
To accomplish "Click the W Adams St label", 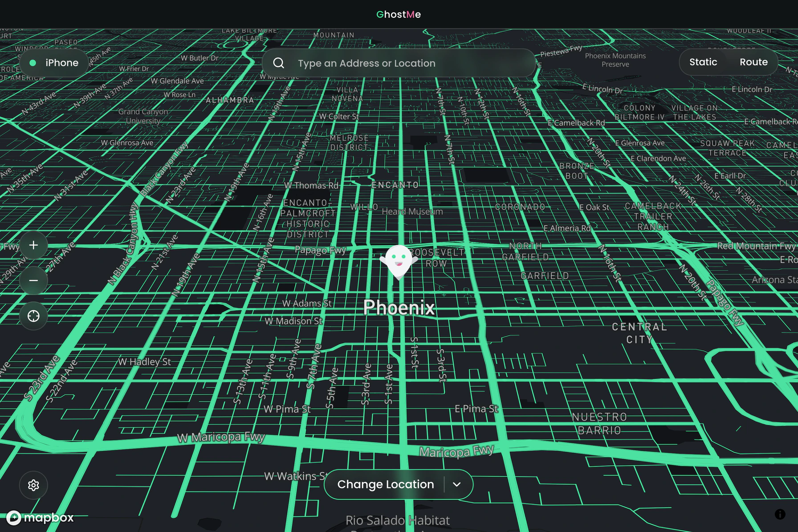I will (307, 304).
